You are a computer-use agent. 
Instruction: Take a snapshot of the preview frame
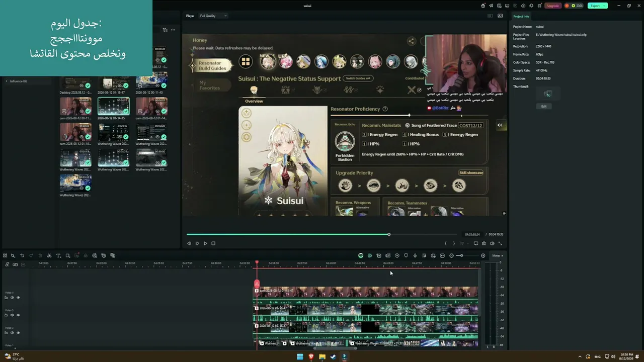point(484,243)
